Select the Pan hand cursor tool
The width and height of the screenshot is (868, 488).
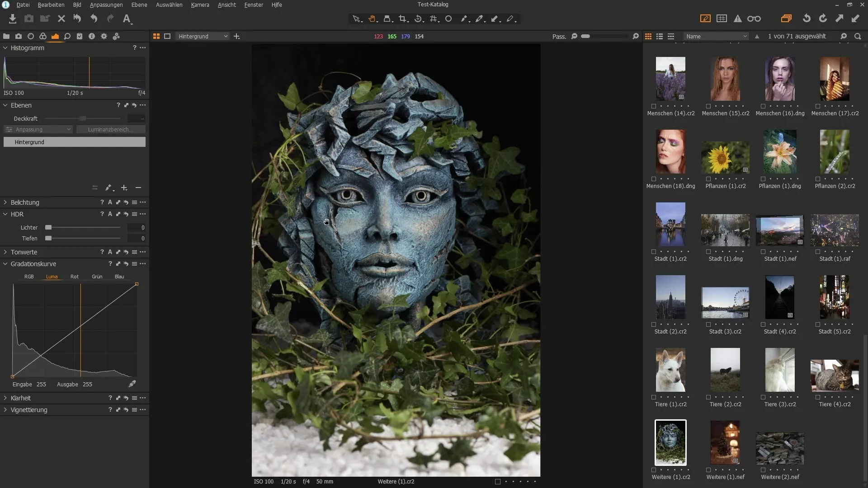tap(373, 19)
